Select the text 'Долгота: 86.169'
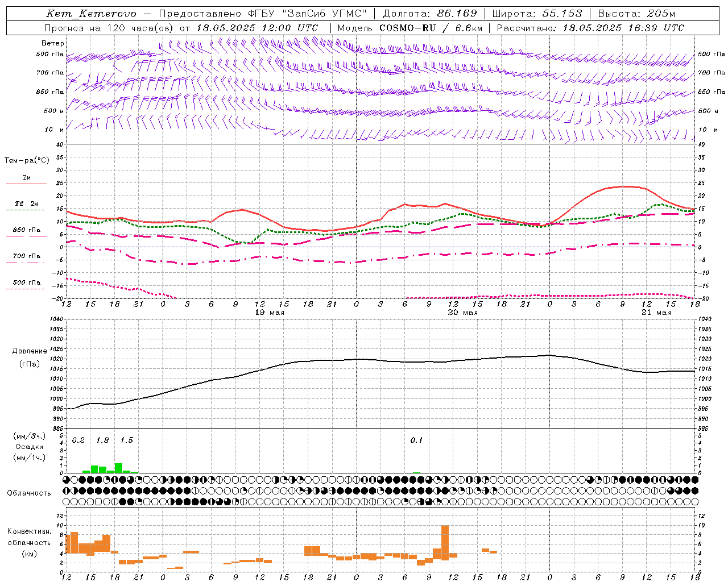728x582 pixels. pyautogui.click(x=430, y=14)
